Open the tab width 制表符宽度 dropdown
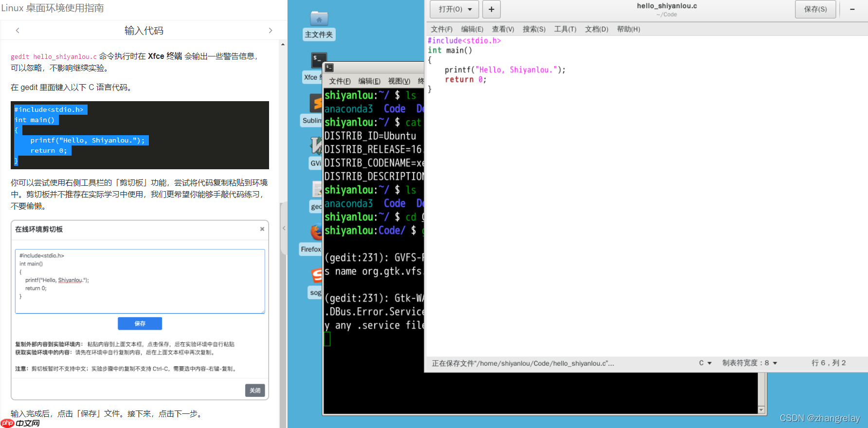Viewport: 868px width, 428px height. (x=749, y=363)
